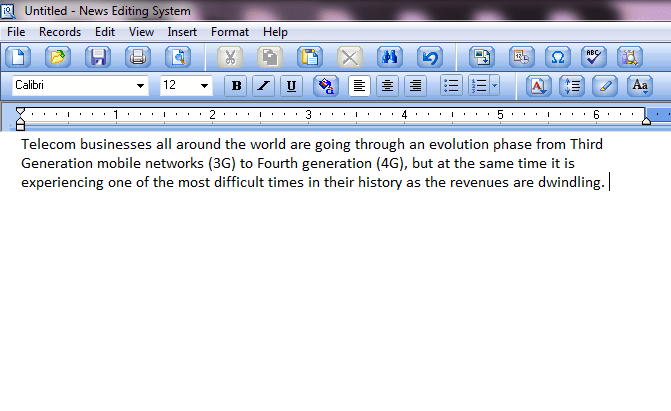
Task: Apply numbered list formatting
Action: click(x=479, y=86)
